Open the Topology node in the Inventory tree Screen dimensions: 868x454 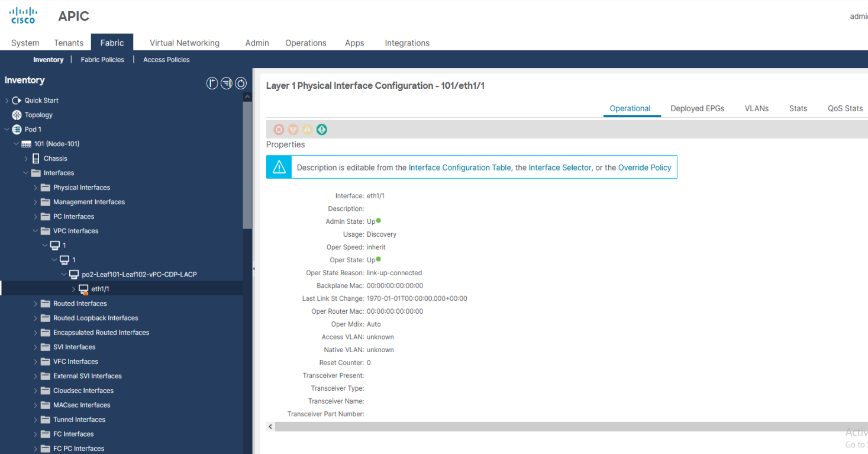coord(38,115)
